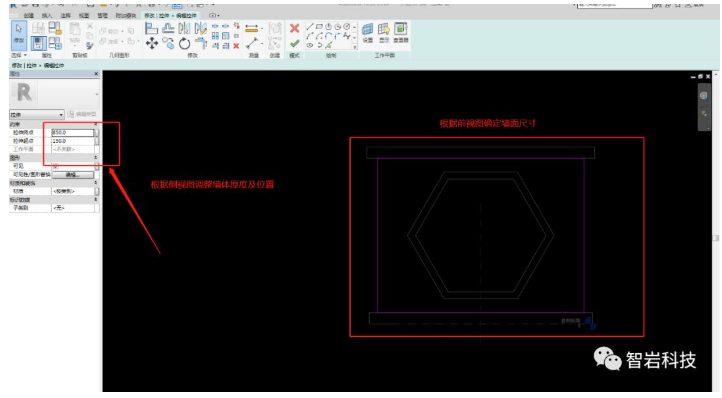Screen dimensions: 722x398
Task: Click the red Delete X in Modify panel
Action: [x=236, y=46]
